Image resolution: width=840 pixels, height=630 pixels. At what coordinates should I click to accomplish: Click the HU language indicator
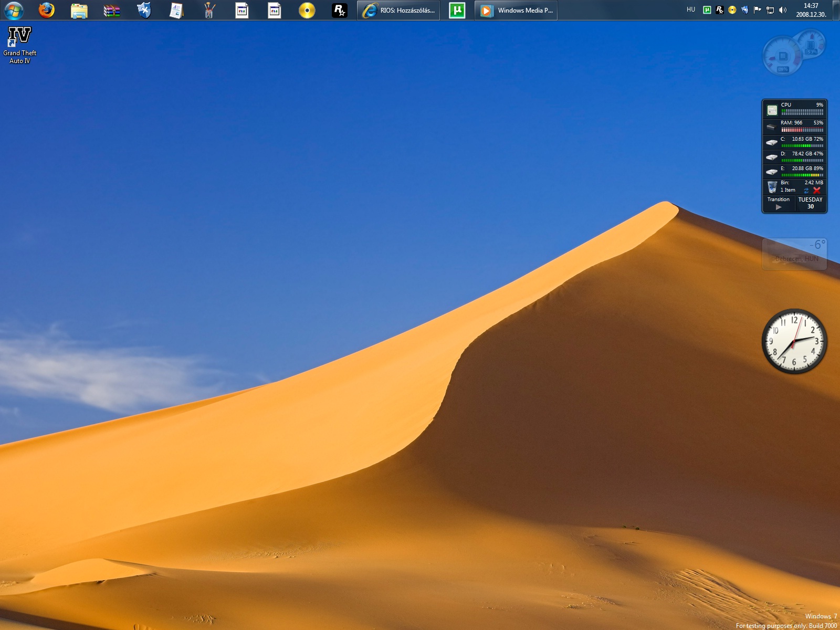tap(691, 10)
